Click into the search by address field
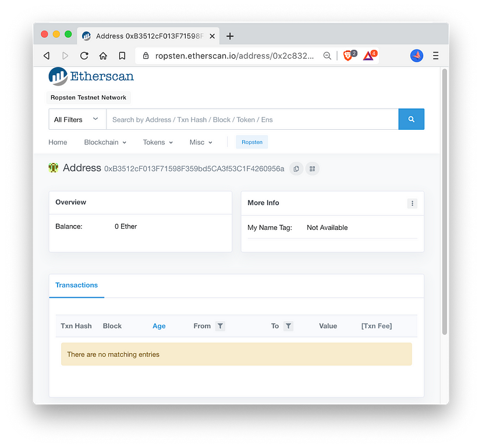Viewport: 482px width, 448px height. pyautogui.click(x=253, y=119)
